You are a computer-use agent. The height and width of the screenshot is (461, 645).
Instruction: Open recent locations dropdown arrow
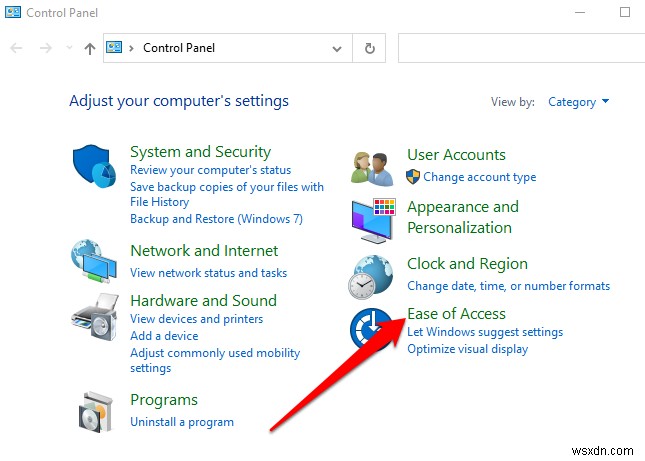click(x=69, y=48)
